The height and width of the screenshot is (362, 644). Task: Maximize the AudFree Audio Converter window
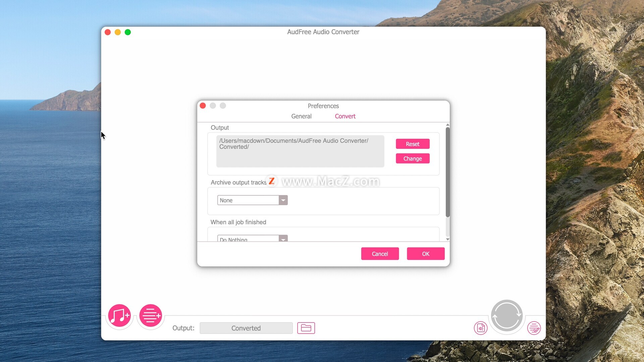pos(128,32)
